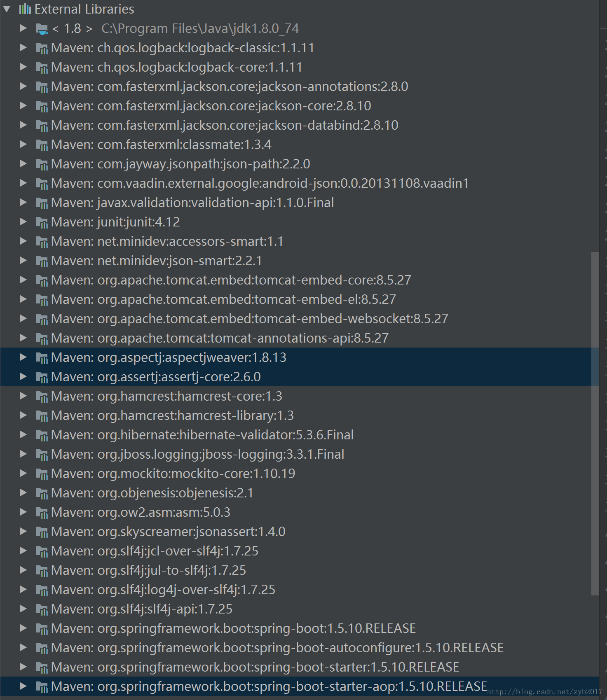The height and width of the screenshot is (700, 607).
Task: Select the 'C:\Program Files\Java\jdk1.8.0_74' entry
Action: (200, 28)
